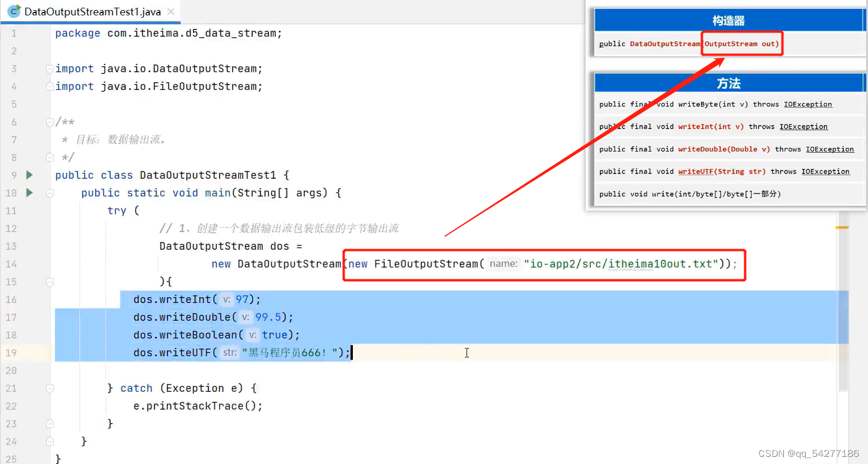Screen dimensions: 868x464
Task: Click the value 99.5 on line 17
Action: pos(268,317)
